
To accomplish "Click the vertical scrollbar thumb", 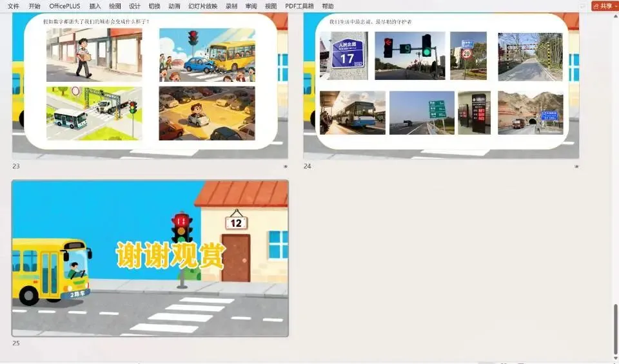I will point(615,329).
